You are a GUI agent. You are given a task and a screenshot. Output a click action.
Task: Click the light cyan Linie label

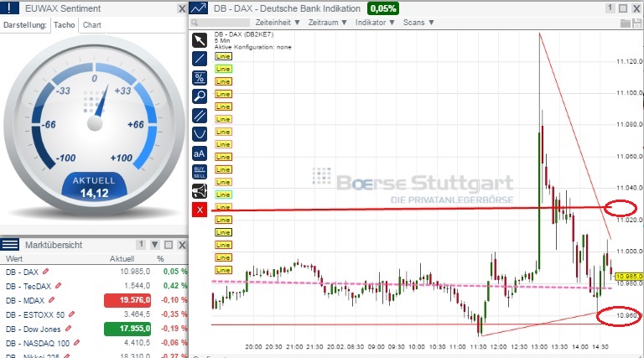pyautogui.click(x=223, y=195)
